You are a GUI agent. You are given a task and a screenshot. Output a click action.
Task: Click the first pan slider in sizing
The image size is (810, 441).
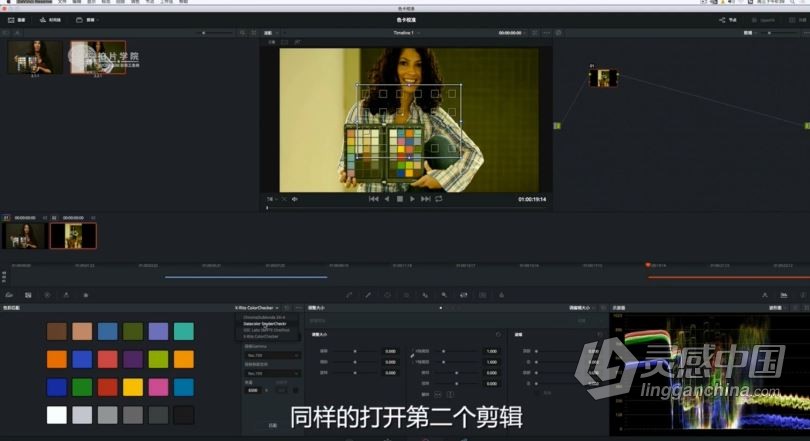pos(355,351)
